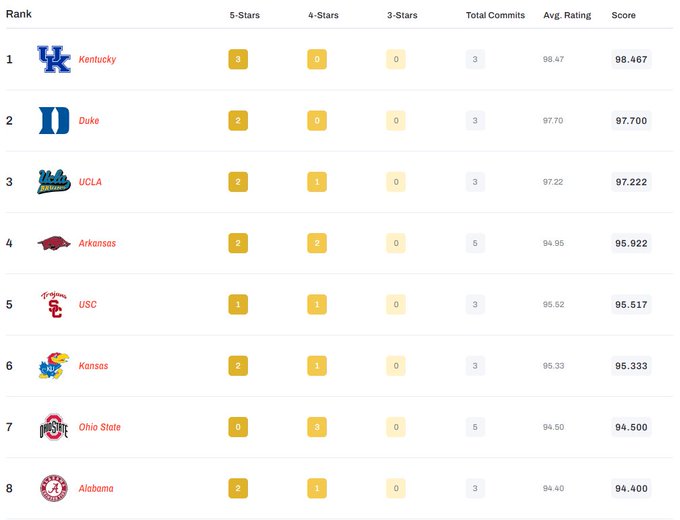The image size is (680, 520).
Task: Click Ohio State's 5-star count badge
Action: tap(238, 427)
